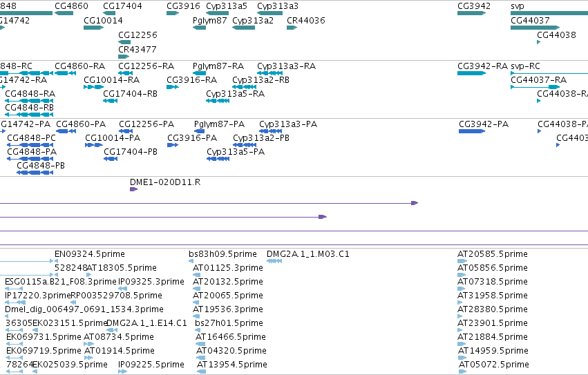This screenshot has width=588, height=375.
Task: Select the CG3916-RA transcript label
Action: click(191, 80)
